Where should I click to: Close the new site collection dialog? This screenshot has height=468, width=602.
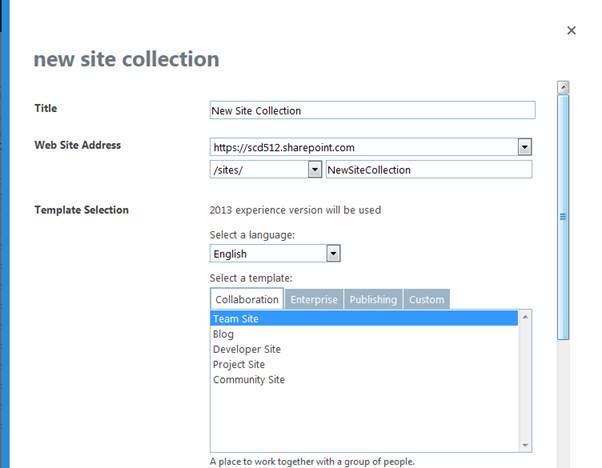(x=571, y=31)
